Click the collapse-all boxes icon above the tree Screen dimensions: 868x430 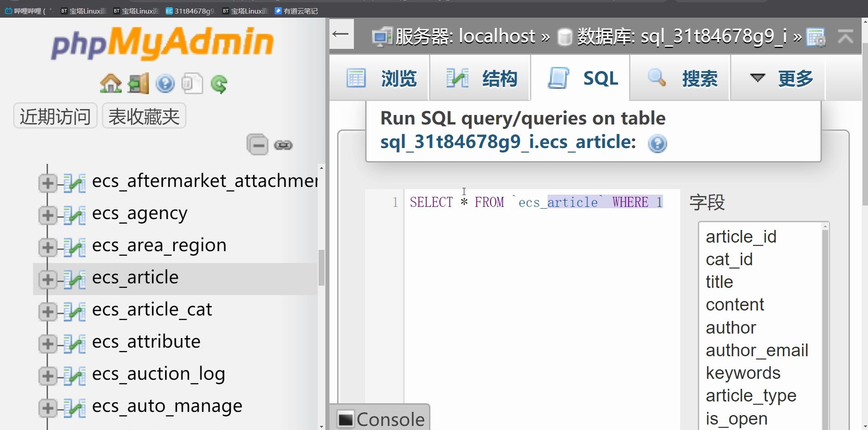258,145
